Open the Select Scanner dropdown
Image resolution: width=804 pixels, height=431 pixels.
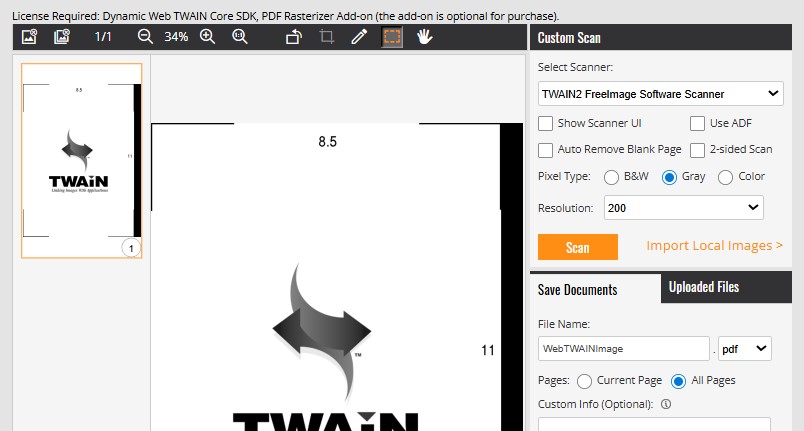tap(660, 94)
